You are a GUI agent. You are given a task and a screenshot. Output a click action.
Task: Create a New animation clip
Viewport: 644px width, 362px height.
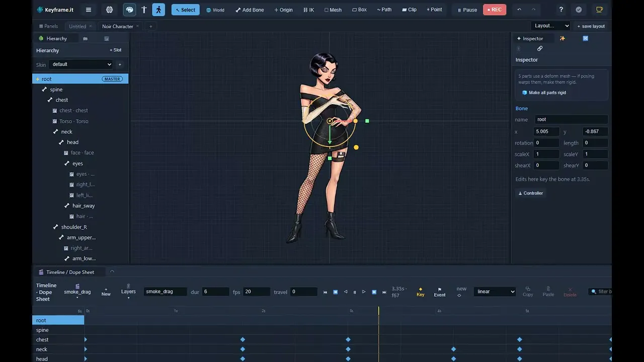[x=106, y=292]
